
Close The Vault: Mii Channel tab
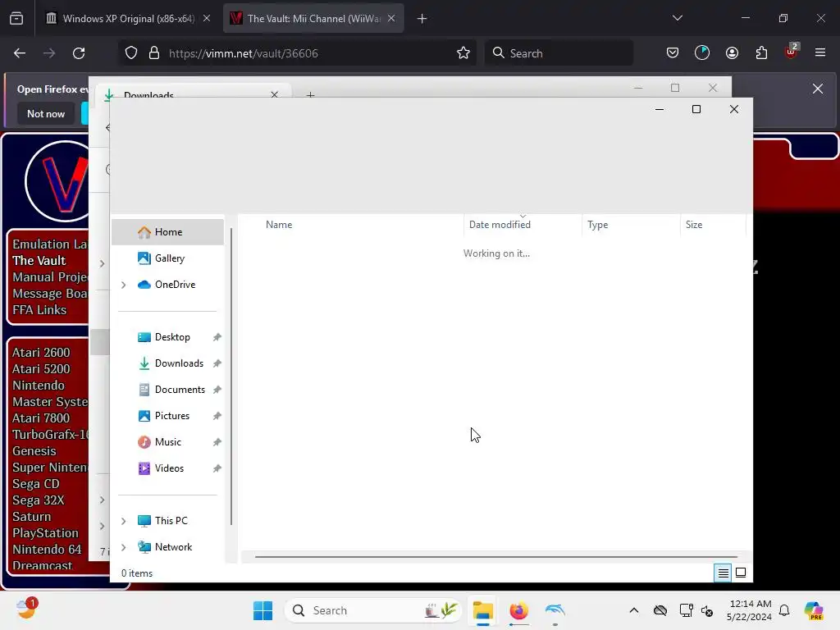pos(391,18)
